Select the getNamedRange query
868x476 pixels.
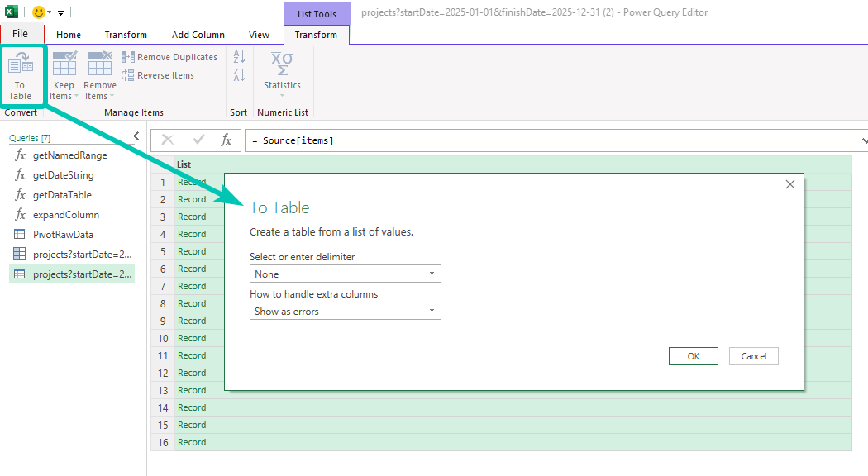(x=69, y=155)
